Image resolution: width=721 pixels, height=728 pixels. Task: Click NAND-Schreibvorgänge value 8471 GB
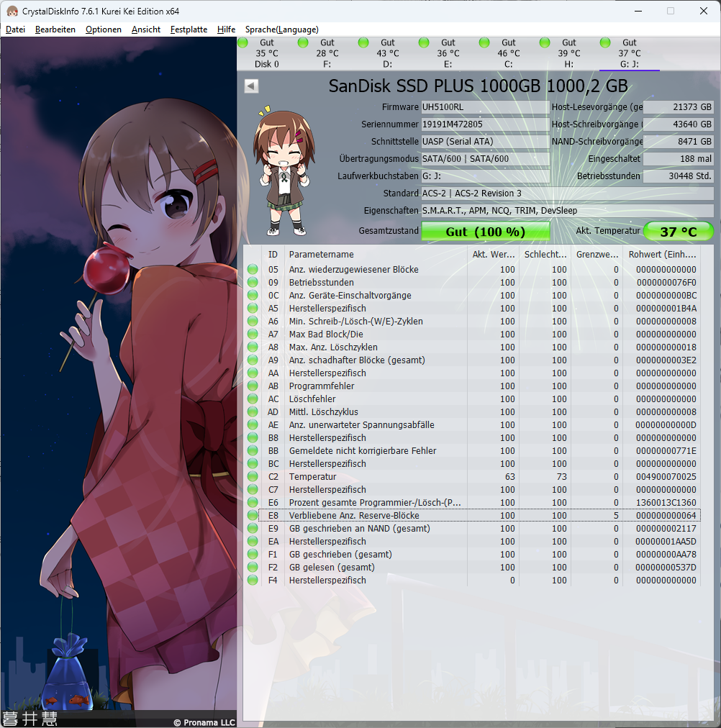(x=679, y=141)
